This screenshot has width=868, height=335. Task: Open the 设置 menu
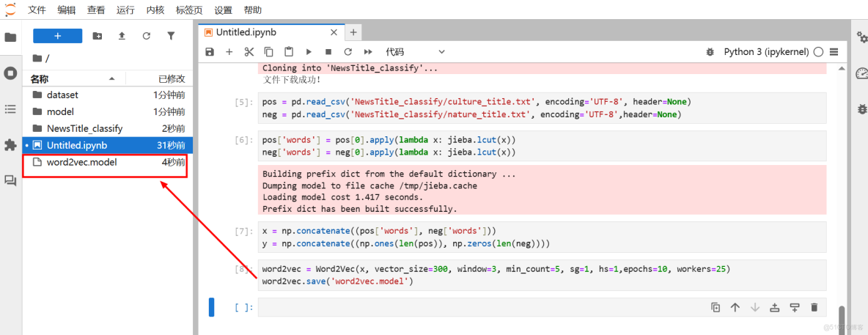click(x=223, y=10)
